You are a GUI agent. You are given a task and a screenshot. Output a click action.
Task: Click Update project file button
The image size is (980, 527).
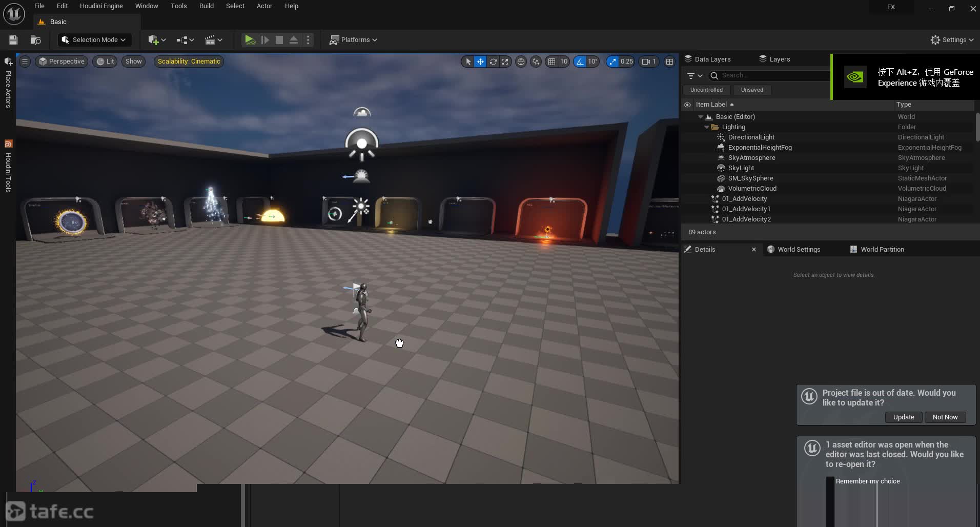(904, 417)
